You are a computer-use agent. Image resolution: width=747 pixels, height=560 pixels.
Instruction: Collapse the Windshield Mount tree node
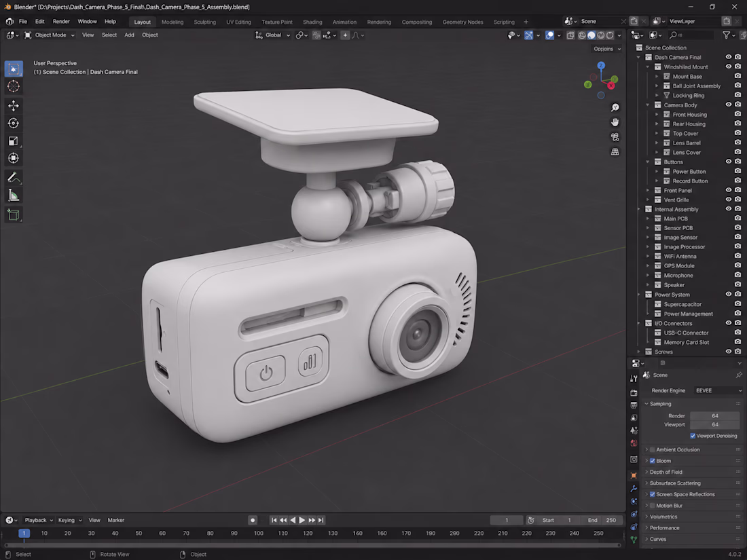[x=648, y=67]
